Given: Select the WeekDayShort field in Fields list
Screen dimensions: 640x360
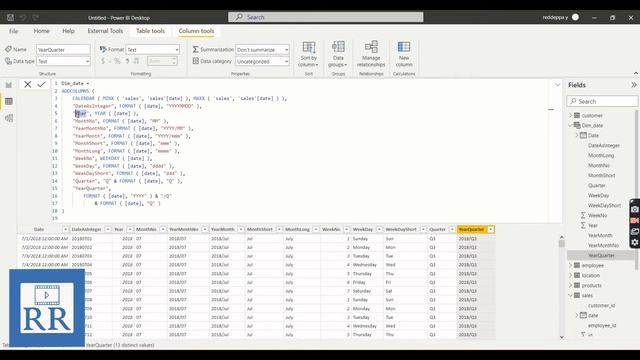Looking at the screenshot, I should tap(604, 205).
